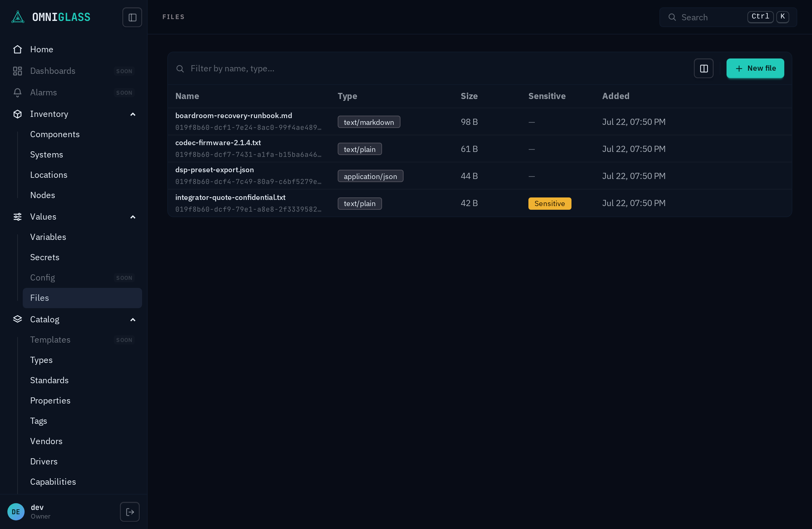This screenshot has width=812, height=529.
Task: Sort by the Name column header
Action: [187, 96]
